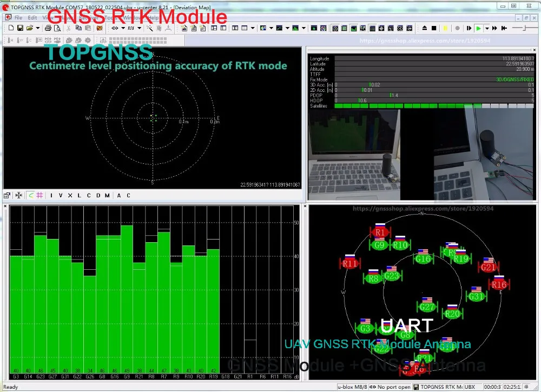Expand the Open file dropdown arrow
541x392 pixels.
[38, 28]
